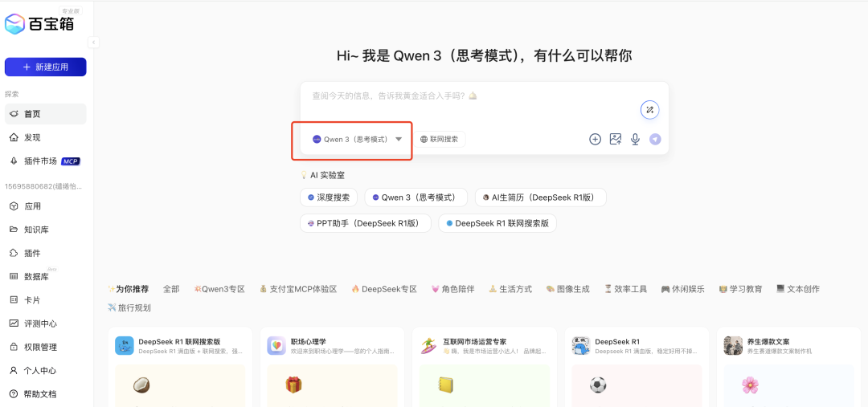Screen dimensions: 868x407
Task: Switch to the 支付宝MCP体验区 tab
Action: click(x=298, y=289)
